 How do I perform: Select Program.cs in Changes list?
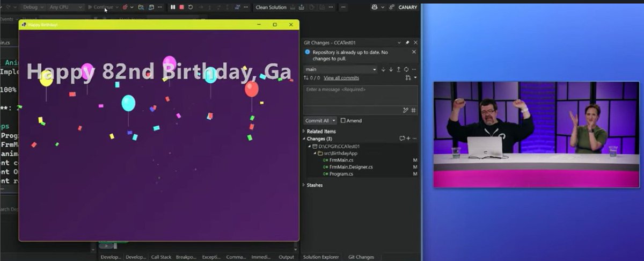(x=341, y=174)
